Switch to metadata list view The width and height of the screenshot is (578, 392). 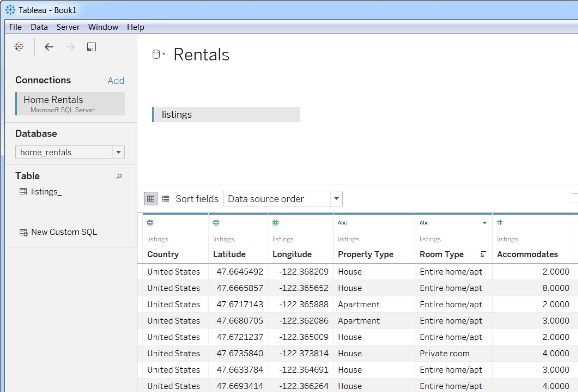[x=165, y=199]
